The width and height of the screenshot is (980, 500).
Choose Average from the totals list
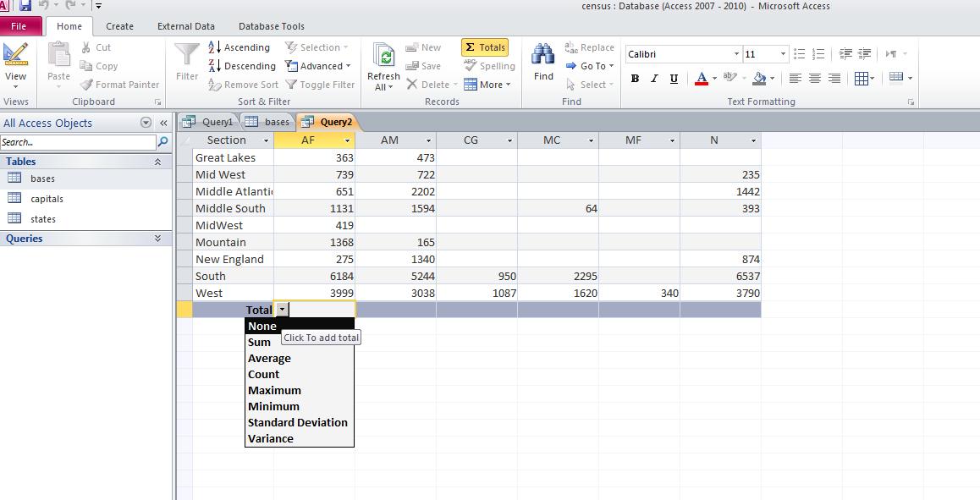pyautogui.click(x=300, y=359)
